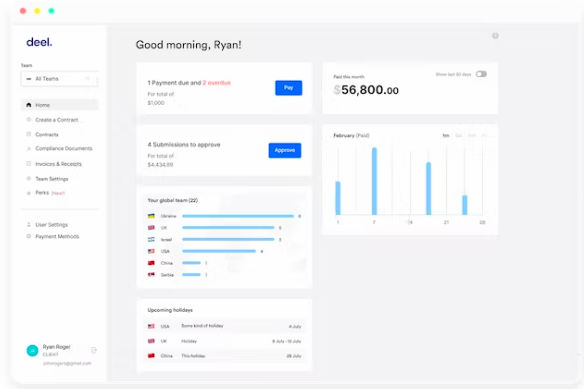Click the User Settings person icon
Viewport: 584px width, 389px height.
29,225
